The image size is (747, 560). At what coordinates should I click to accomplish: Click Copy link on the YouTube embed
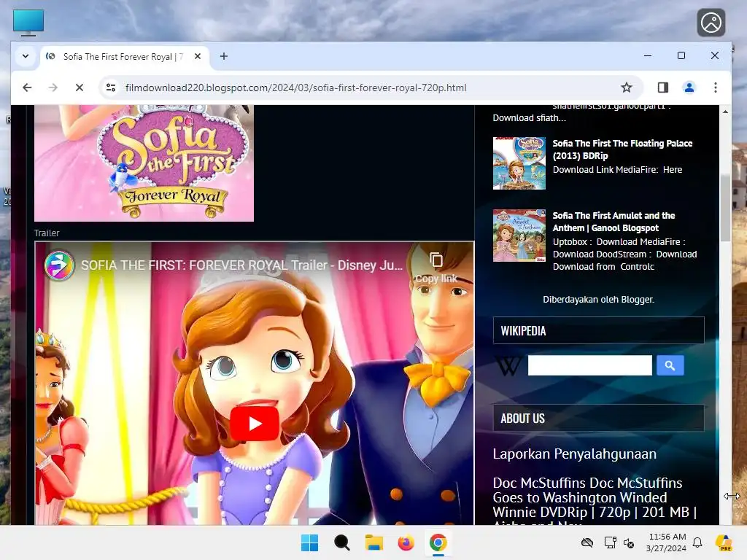click(x=436, y=268)
